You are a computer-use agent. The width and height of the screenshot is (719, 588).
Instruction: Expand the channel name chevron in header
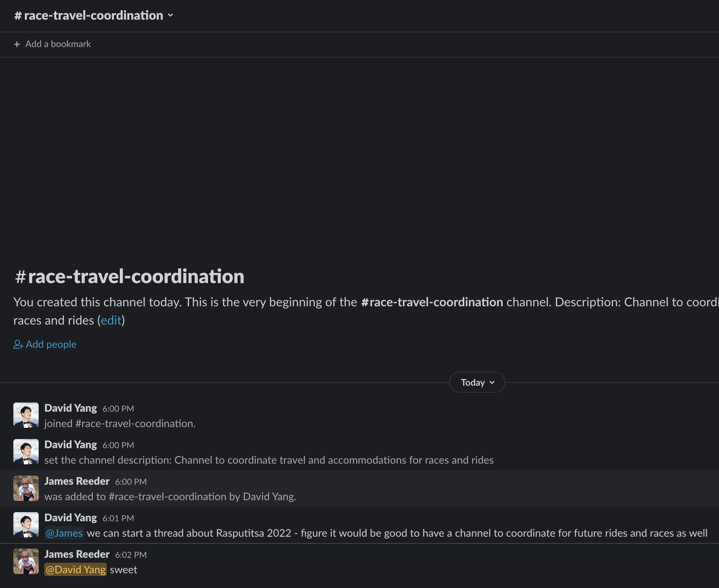tap(170, 15)
